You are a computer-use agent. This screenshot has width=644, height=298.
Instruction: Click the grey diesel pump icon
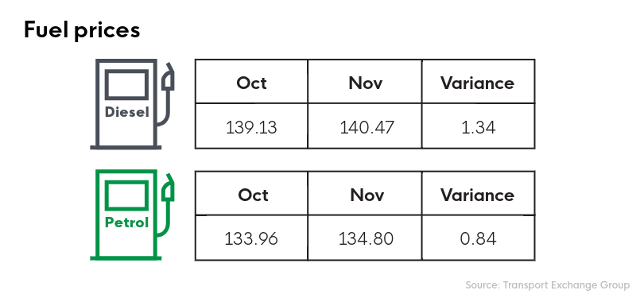132,104
